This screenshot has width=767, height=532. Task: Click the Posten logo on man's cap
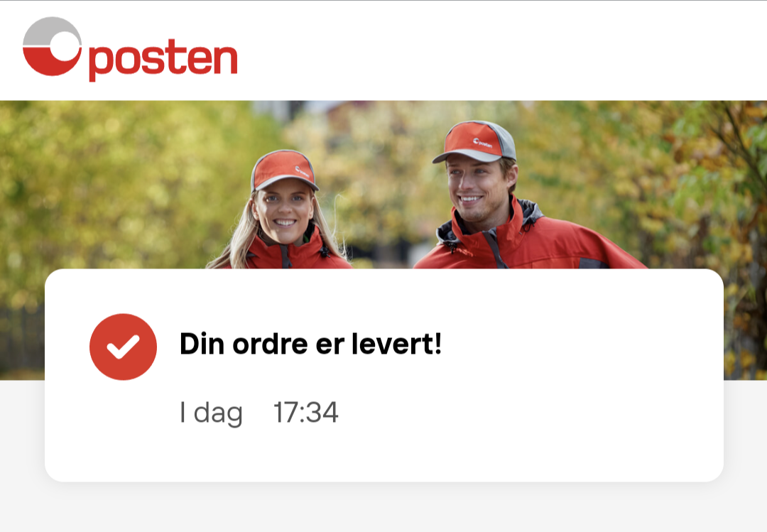click(x=482, y=143)
